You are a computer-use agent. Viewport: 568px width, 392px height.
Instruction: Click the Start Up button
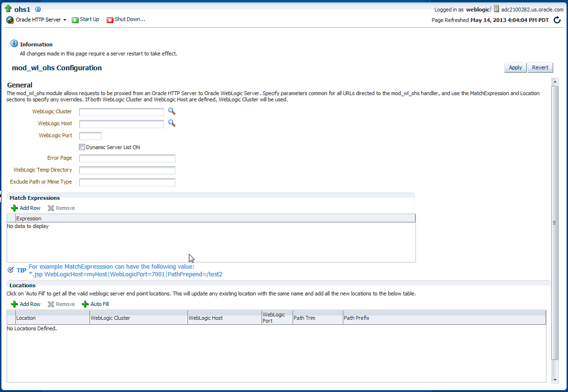click(86, 20)
